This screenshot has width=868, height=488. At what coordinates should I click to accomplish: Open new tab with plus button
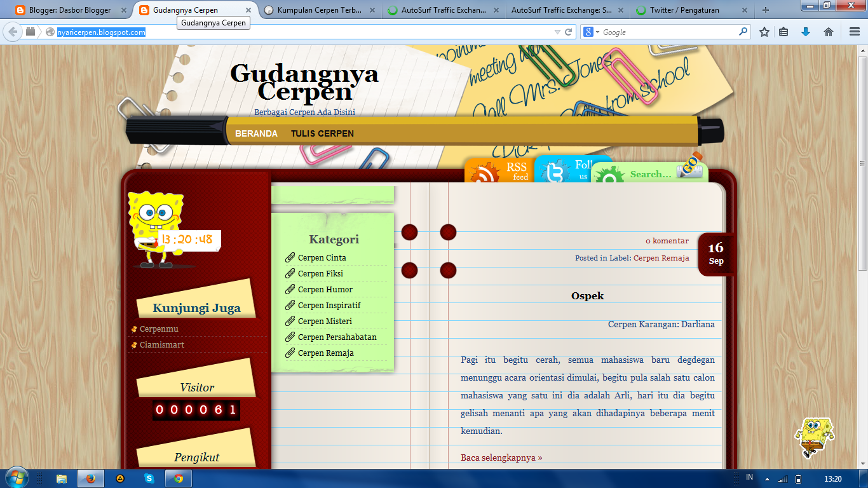tap(766, 10)
